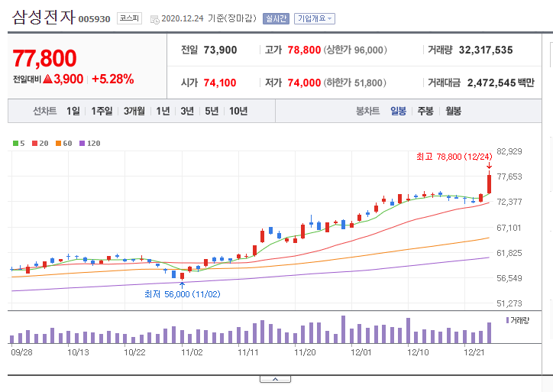Select the 10년 line chart tab

tap(238, 111)
